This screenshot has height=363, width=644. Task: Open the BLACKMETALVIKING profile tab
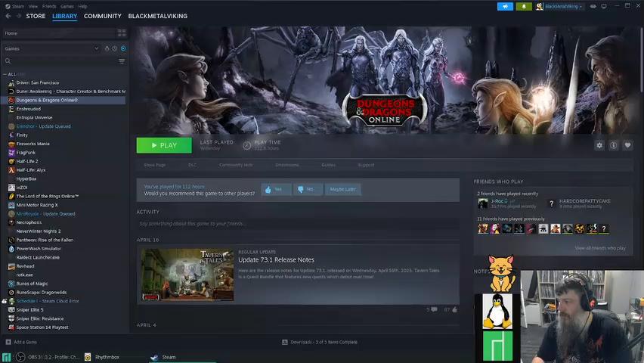(158, 16)
